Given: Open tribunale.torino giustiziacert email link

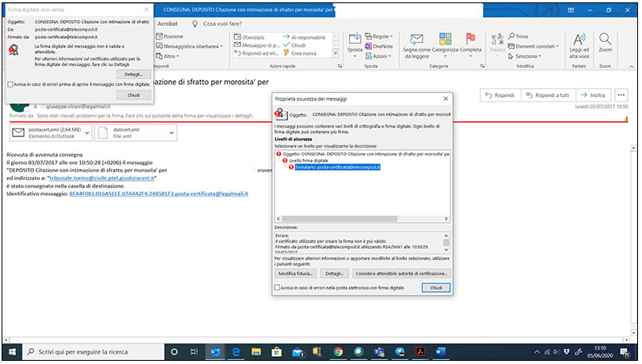Looking at the screenshot, I should tap(102, 178).
